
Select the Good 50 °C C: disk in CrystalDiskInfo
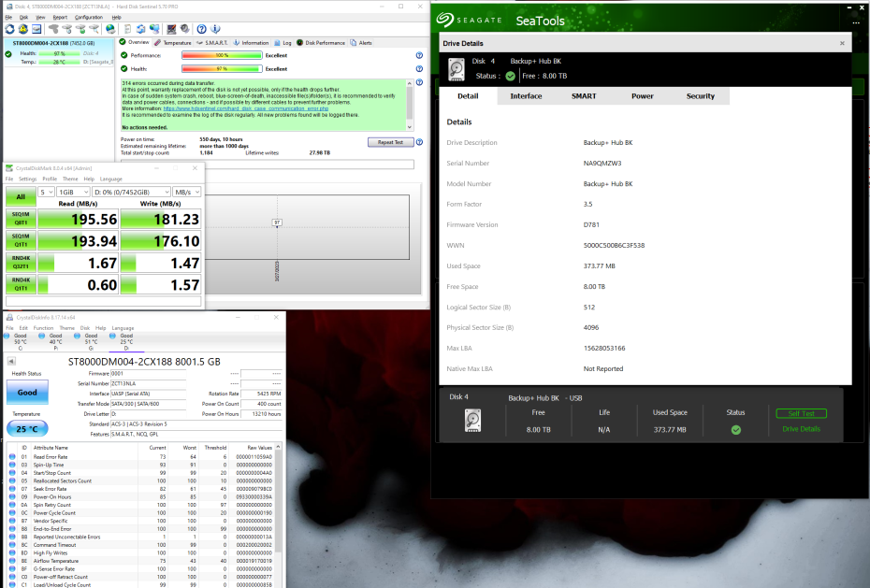(18, 341)
